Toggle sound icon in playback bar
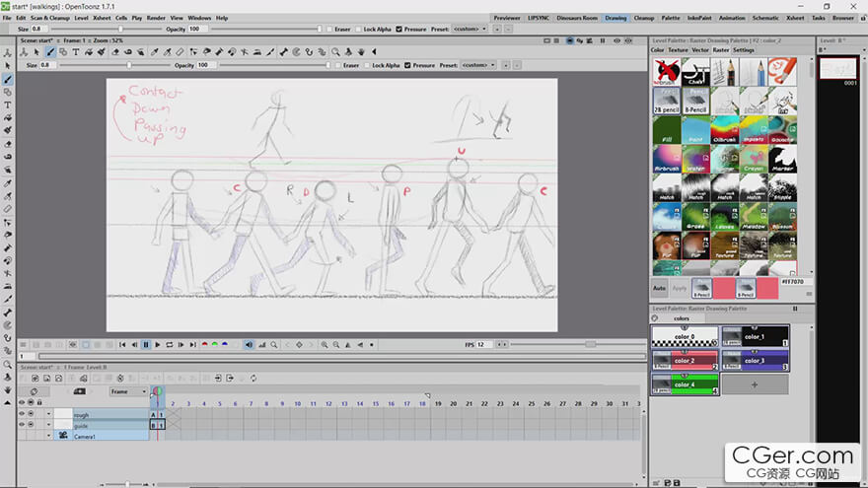The height and width of the screenshot is (488, 868). pyautogui.click(x=248, y=344)
